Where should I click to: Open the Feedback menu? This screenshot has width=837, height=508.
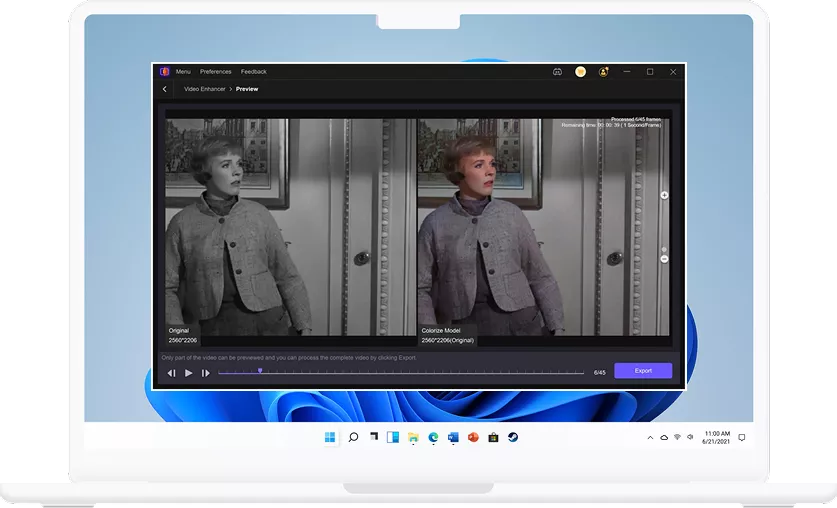click(x=254, y=72)
